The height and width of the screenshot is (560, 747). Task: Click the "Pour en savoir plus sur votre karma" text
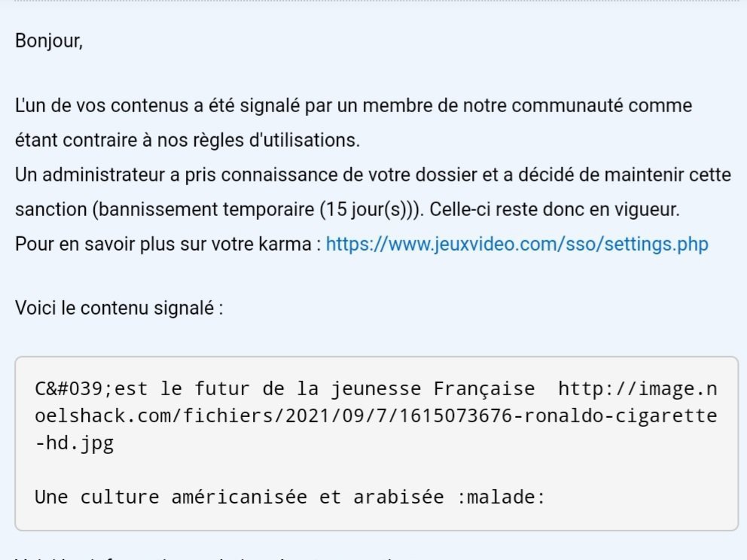(163, 245)
